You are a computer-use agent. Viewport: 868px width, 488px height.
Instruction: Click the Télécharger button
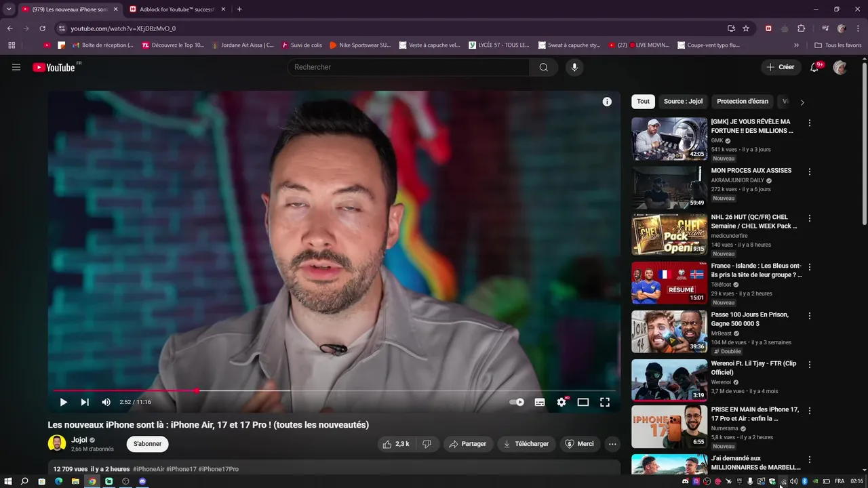pos(526,444)
